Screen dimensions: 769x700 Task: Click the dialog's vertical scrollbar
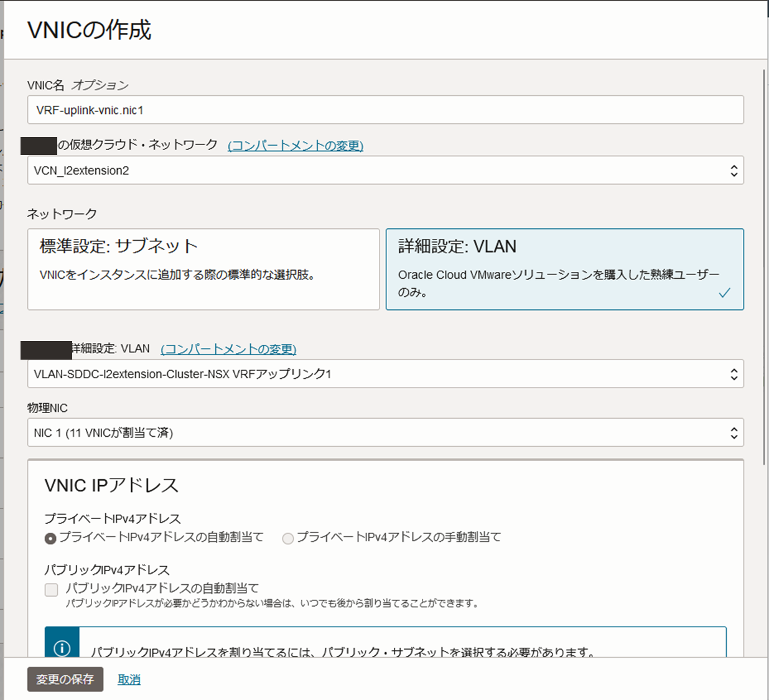(763, 268)
